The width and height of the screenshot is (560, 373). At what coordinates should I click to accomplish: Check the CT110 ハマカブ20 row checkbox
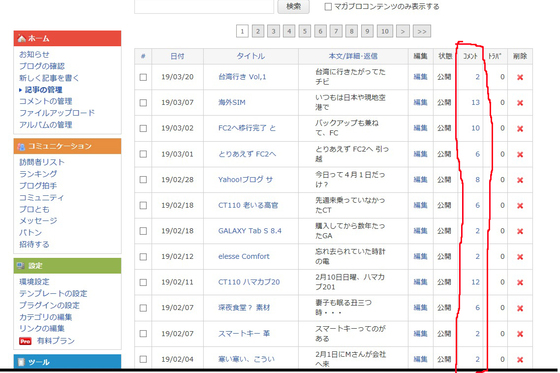[143, 283]
